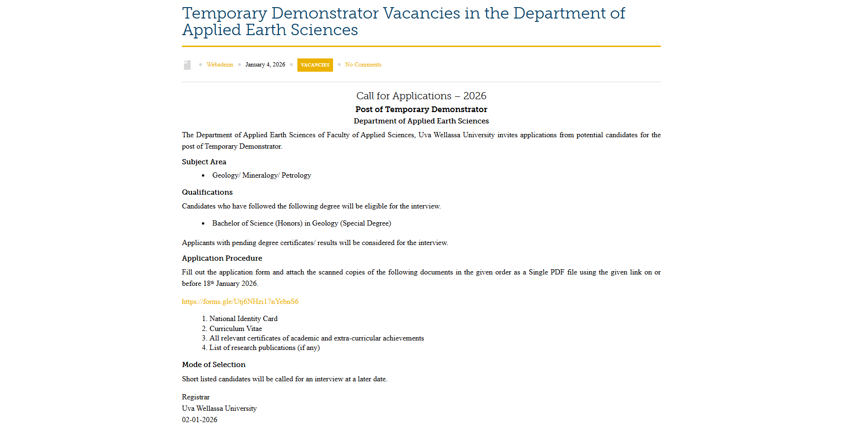The width and height of the screenshot is (868, 425).
Task: Click the January 4, 2026 post date
Action: pos(265,65)
